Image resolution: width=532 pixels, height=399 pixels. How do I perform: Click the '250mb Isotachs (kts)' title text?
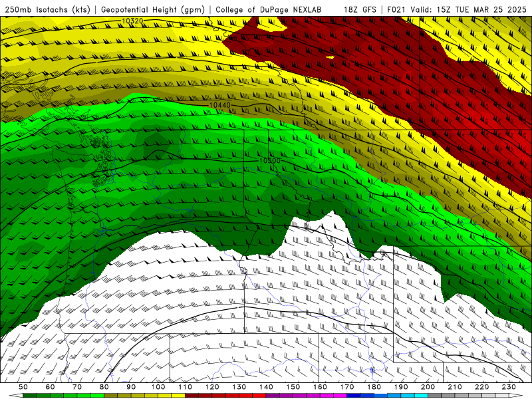point(47,10)
